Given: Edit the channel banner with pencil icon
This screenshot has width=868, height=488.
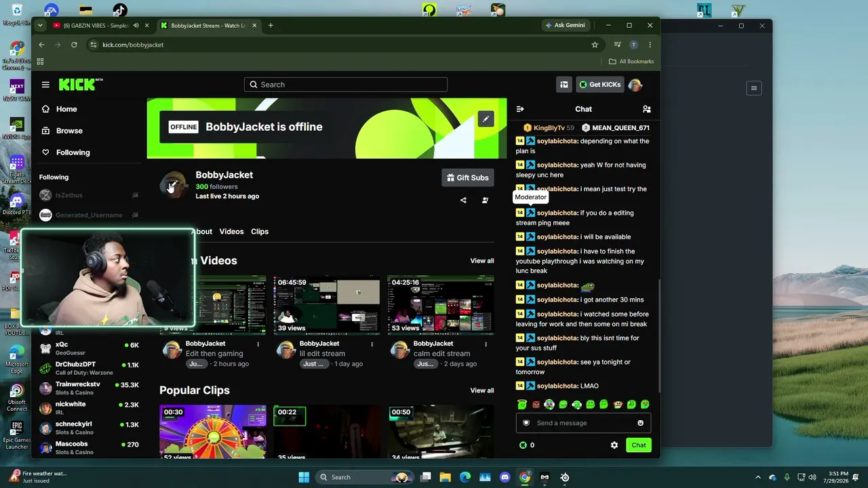Looking at the screenshot, I should (x=486, y=119).
